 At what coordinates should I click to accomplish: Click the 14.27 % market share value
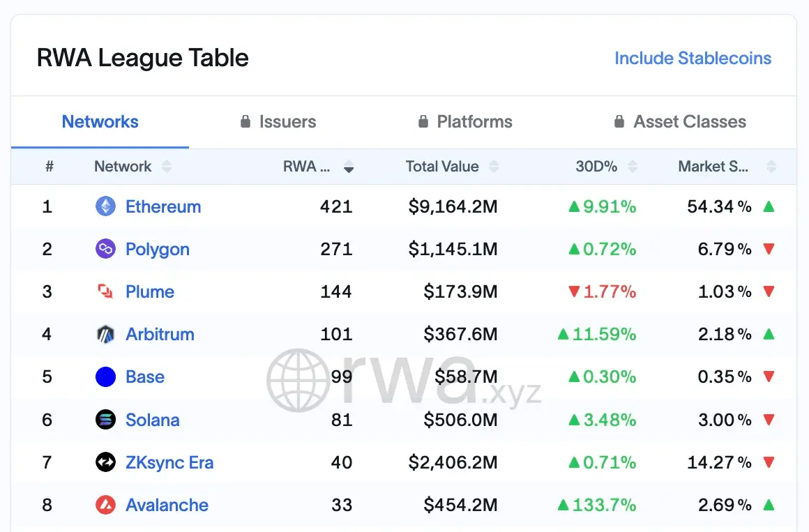tap(719, 462)
